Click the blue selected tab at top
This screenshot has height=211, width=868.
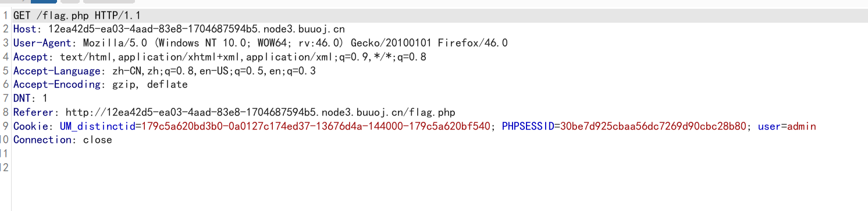click(x=44, y=1)
